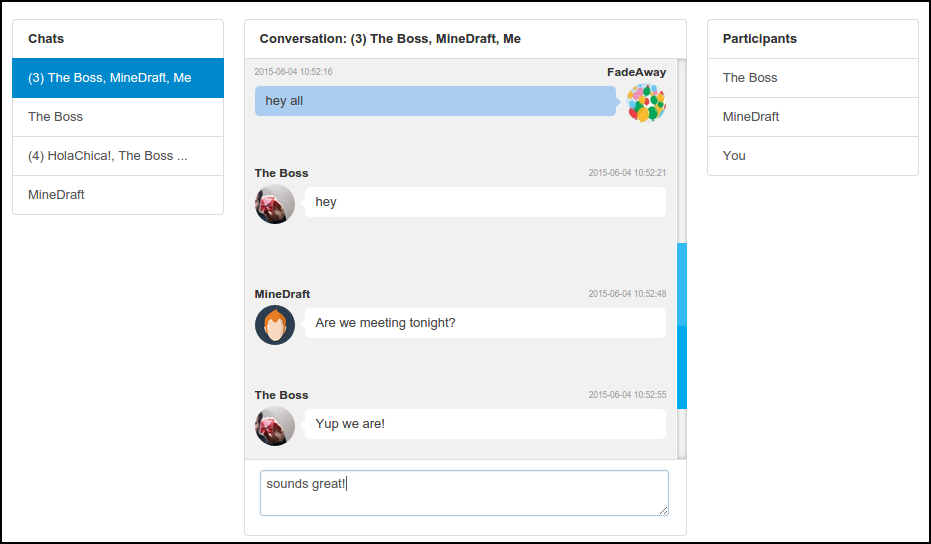
Task: Click MineDraft's sender name above his message
Action: 282,294
